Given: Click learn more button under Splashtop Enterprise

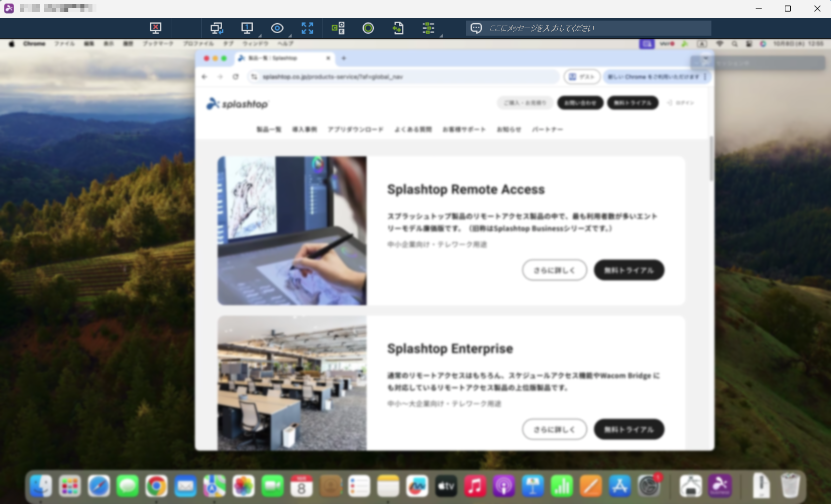Looking at the screenshot, I should point(554,429).
